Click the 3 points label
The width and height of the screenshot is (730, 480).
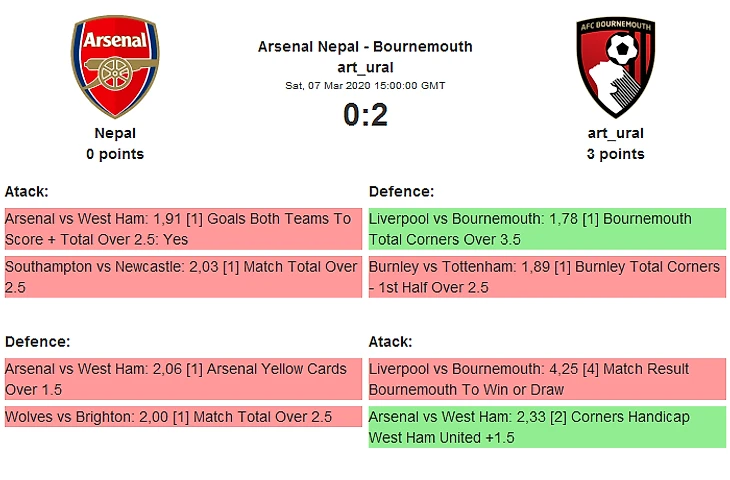pyautogui.click(x=615, y=154)
